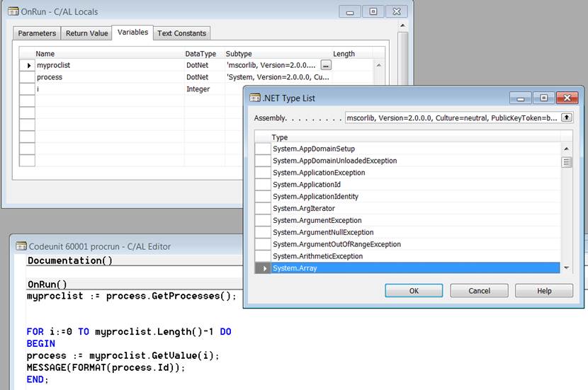Image resolution: width=588 pixels, height=390 pixels.
Task: Click the DataType cell for process variable
Action: [x=202, y=77]
